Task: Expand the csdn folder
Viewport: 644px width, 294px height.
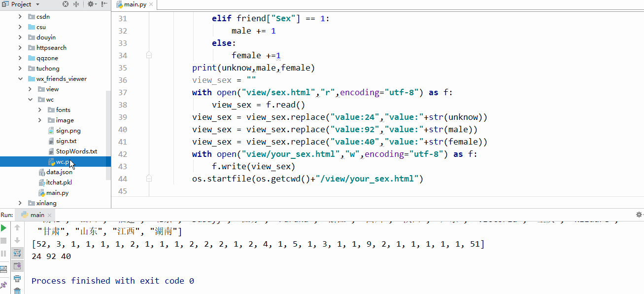Action: pyautogui.click(x=20, y=16)
